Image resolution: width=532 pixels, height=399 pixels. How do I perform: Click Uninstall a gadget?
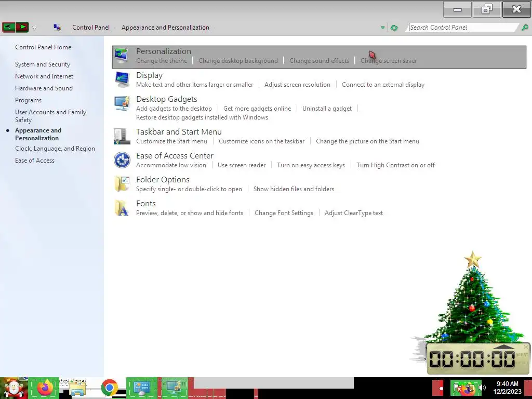click(x=327, y=109)
